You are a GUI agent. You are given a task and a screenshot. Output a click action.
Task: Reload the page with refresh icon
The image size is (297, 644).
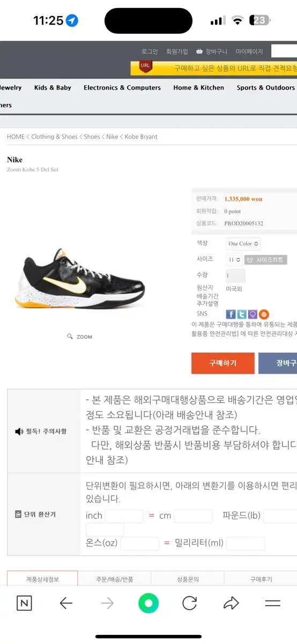click(189, 603)
